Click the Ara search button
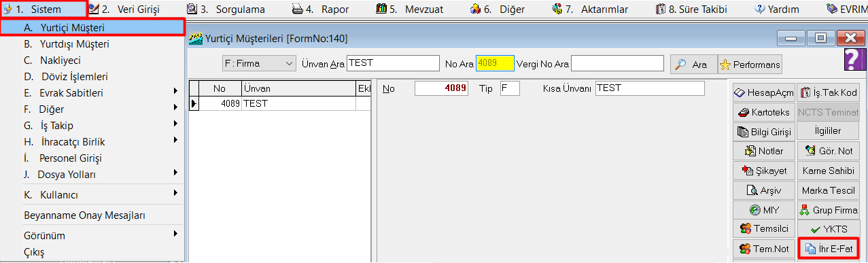868x263 pixels. coord(693,65)
